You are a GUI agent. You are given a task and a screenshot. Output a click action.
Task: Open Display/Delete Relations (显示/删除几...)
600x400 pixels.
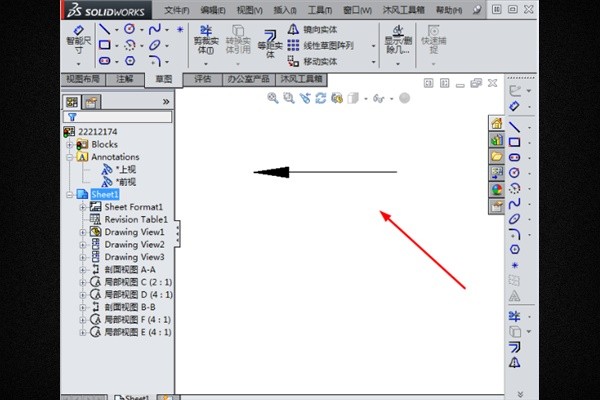coord(398,40)
